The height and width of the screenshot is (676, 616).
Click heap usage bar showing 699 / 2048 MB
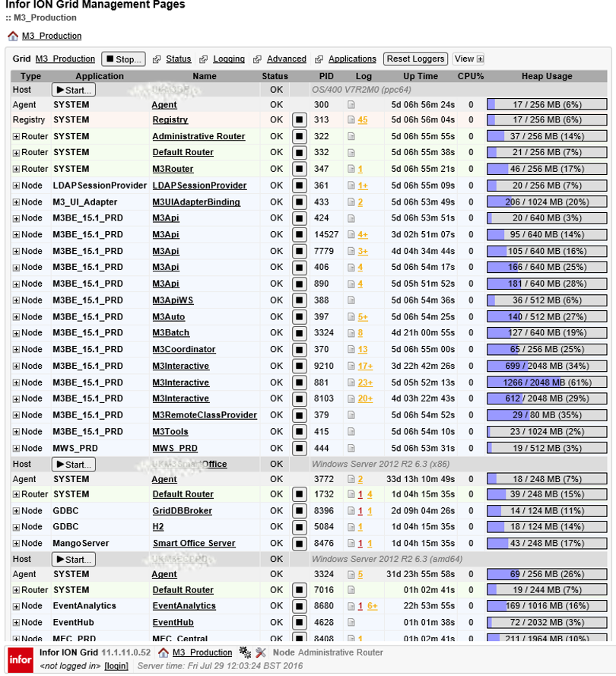pos(547,366)
